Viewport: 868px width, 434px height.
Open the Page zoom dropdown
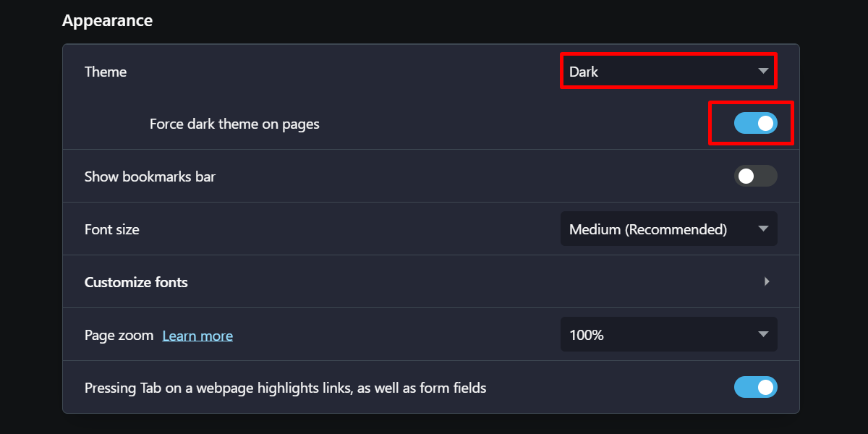point(668,334)
